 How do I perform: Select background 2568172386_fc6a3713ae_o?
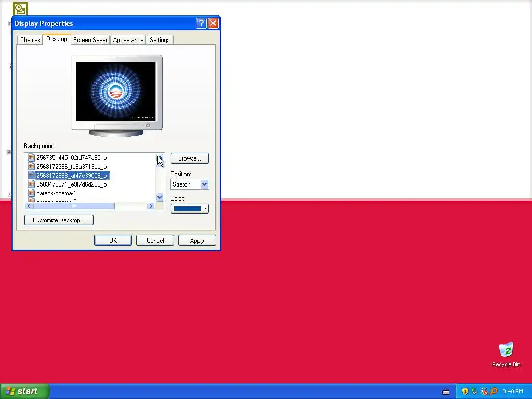[72, 167]
